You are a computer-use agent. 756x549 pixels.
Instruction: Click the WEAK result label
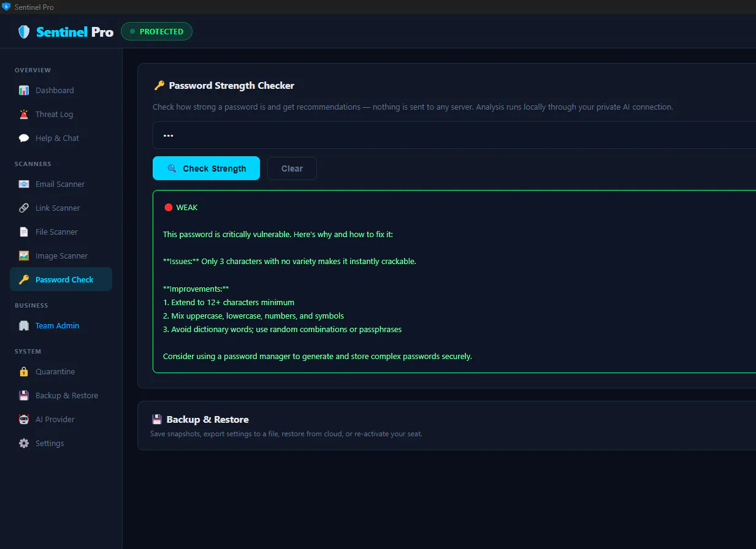pos(187,208)
